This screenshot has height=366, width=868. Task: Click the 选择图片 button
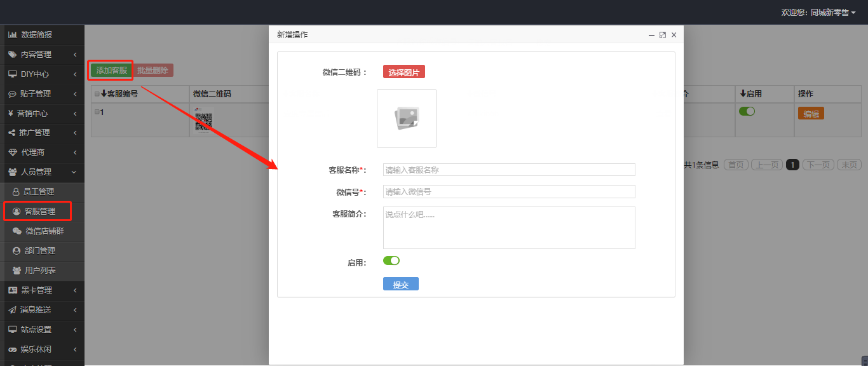pos(404,72)
